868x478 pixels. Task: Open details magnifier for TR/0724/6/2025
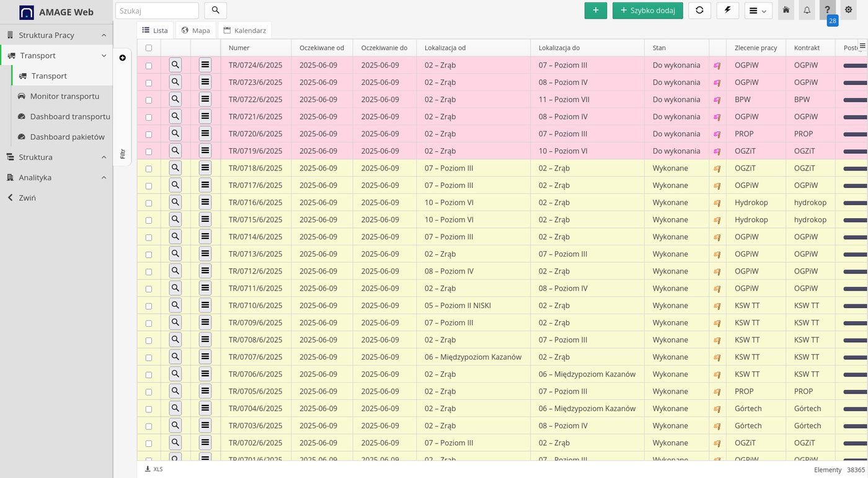pos(175,64)
